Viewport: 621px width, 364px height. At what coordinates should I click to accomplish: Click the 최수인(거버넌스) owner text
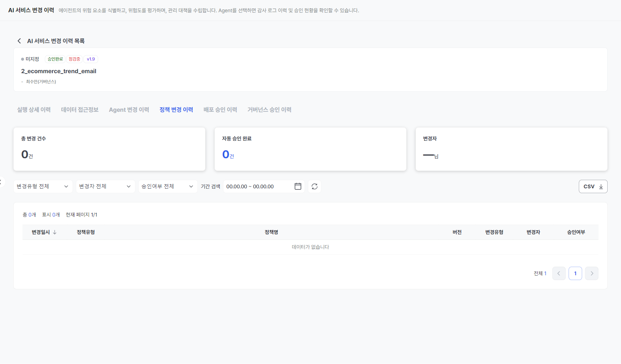[x=41, y=82]
